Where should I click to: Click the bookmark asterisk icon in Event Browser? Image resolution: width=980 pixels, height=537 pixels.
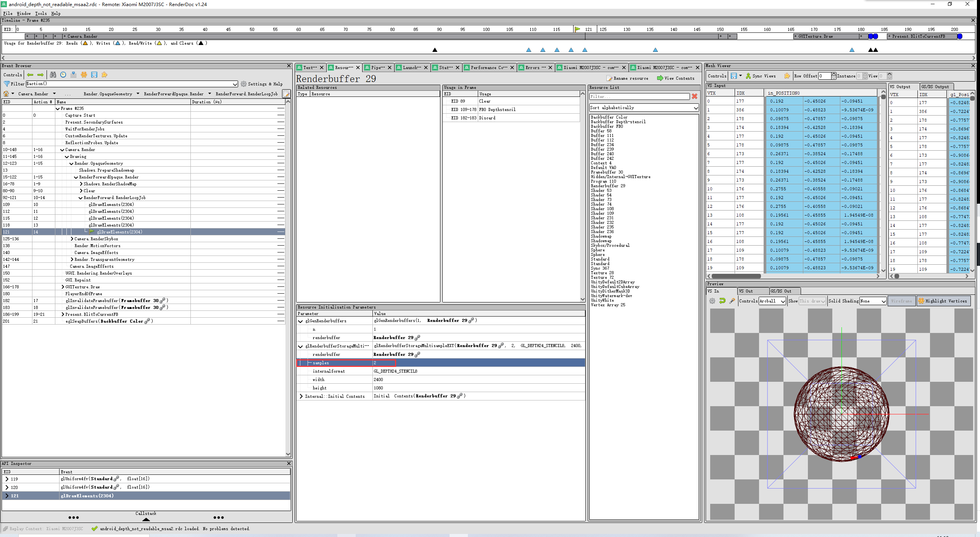tap(84, 75)
